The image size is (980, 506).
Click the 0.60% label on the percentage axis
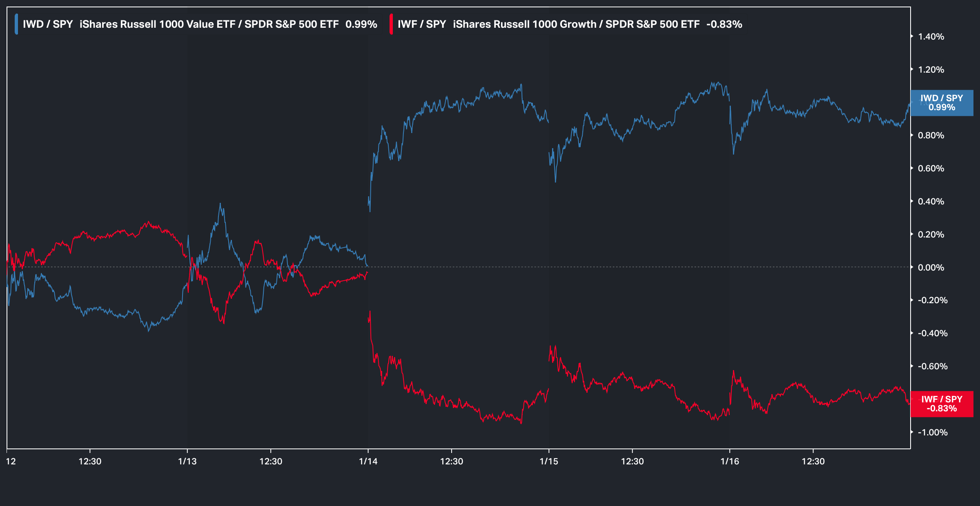tap(931, 169)
